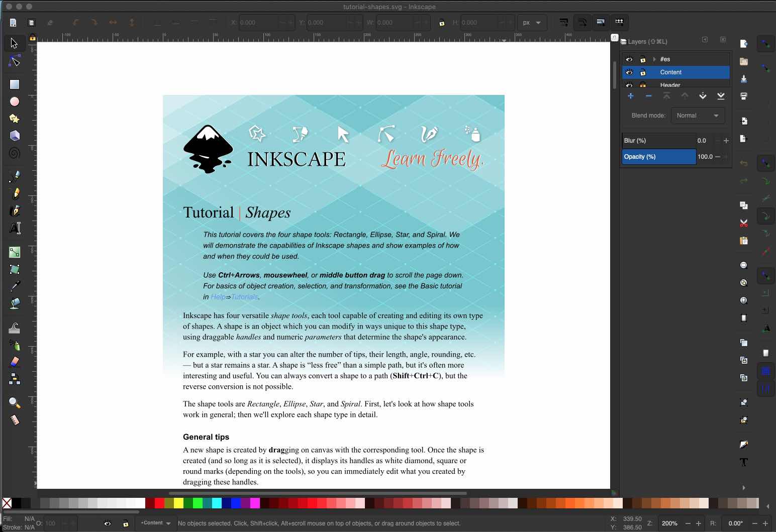Select the #es layer row
776x532 pixels.
coord(676,59)
